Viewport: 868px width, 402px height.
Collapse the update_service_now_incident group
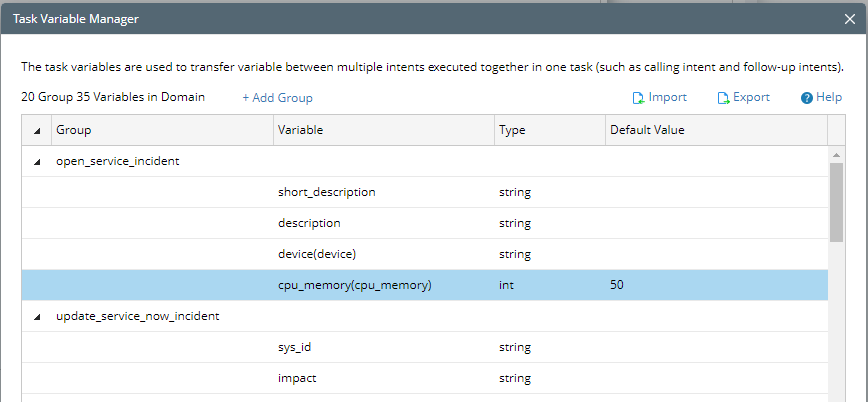click(38, 316)
